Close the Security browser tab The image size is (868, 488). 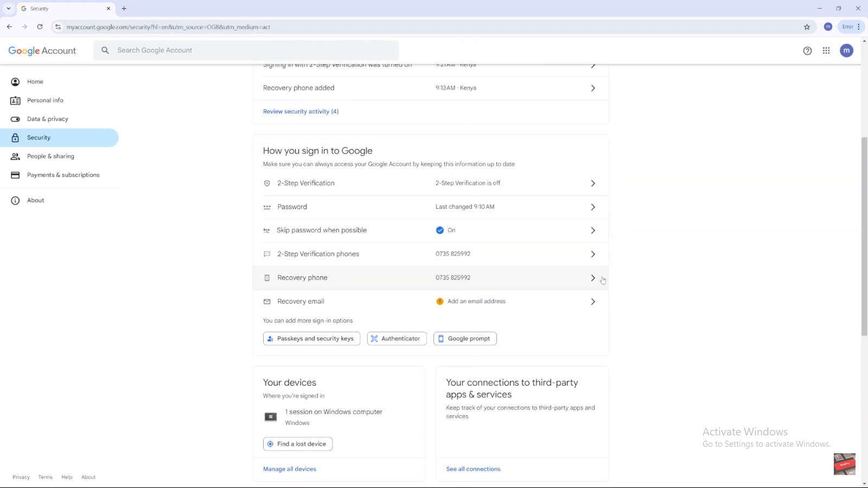tap(108, 9)
